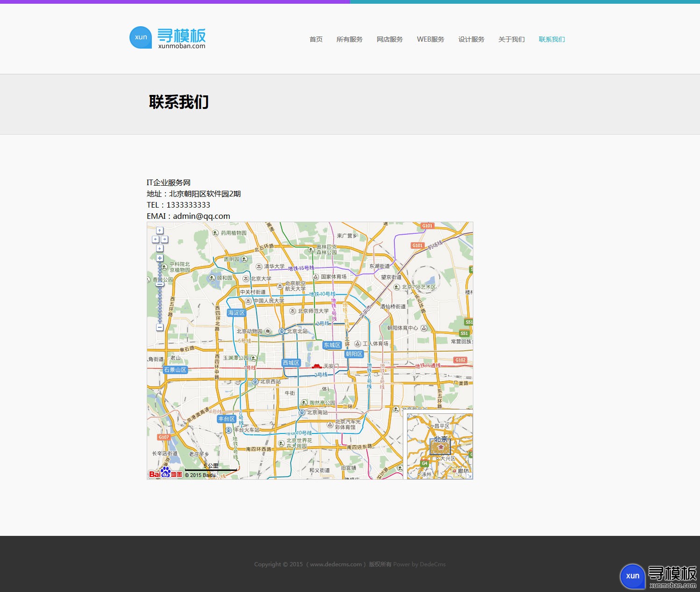
Task: Open the 联系我们 menu item
Action: click(x=552, y=39)
